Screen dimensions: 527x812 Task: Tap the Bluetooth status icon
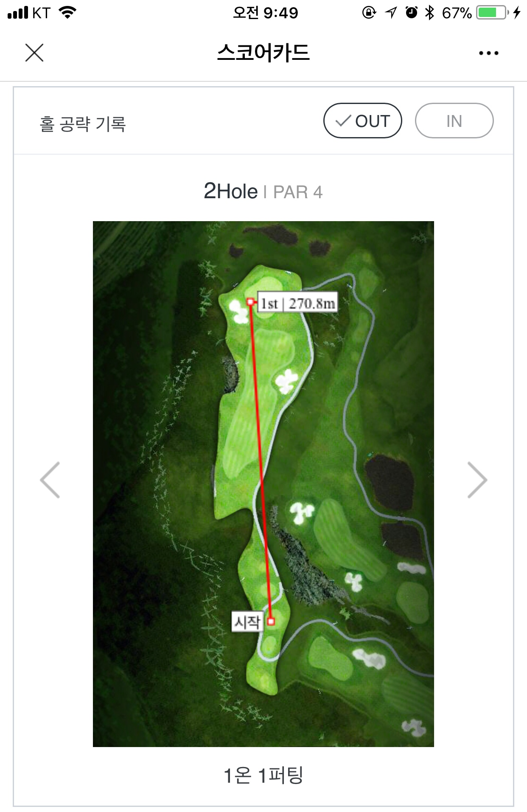(x=430, y=13)
